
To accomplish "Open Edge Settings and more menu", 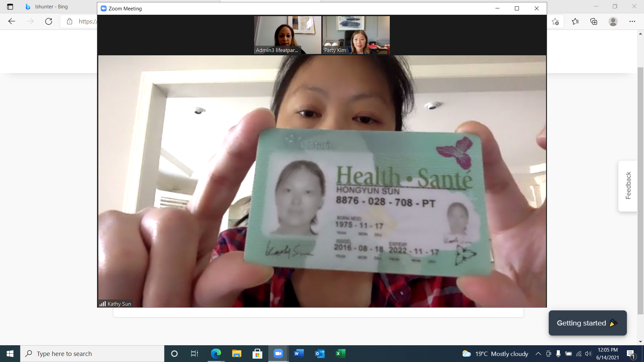I will tap(632, 21).
